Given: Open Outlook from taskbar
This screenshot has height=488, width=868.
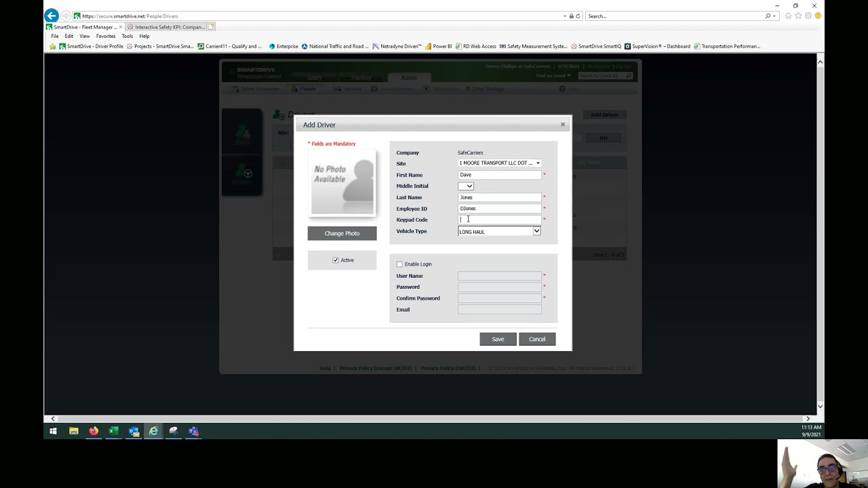Looking at the screenshot, I should (x=134, y=431).
